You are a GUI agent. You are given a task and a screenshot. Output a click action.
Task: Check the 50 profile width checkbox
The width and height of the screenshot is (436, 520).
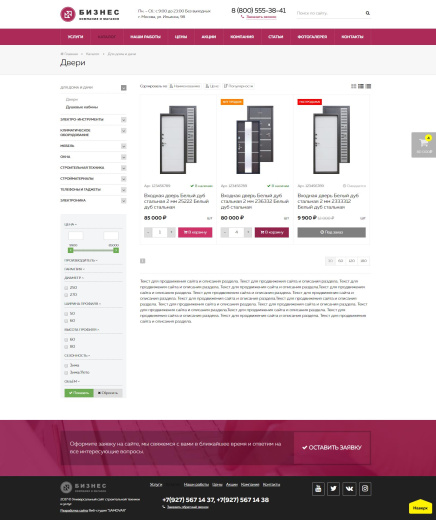click(66, 314)
